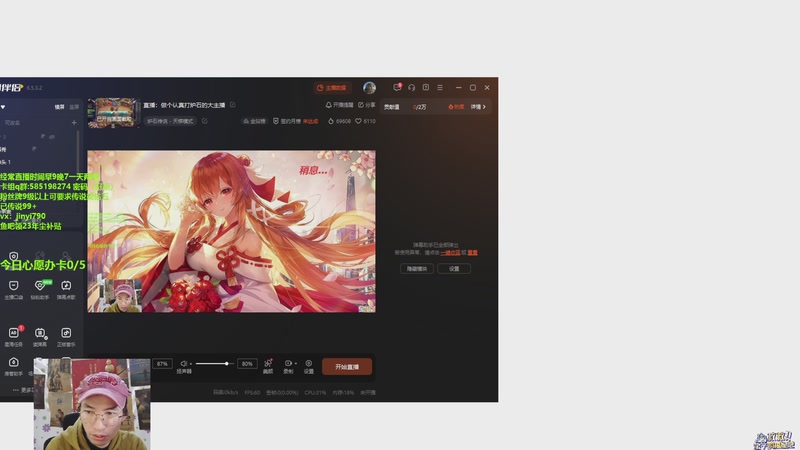Click the 开始直播 start streaming button
800x450 pixels.
point(347,367)
